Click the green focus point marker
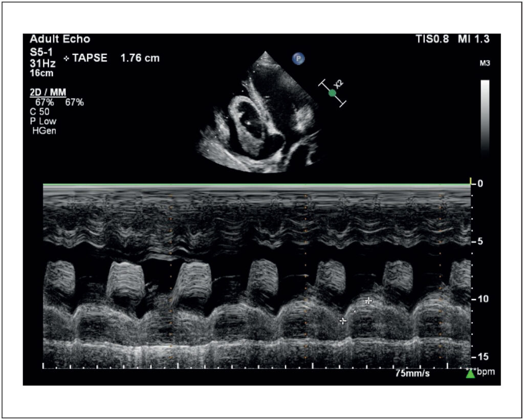The image size is (524, 420). pyautogui.click(x=332, y=93)
